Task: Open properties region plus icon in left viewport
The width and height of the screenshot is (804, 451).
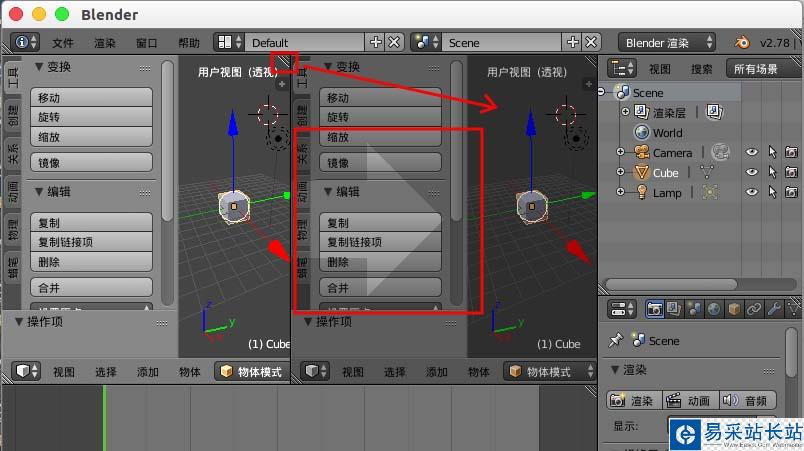Action: click(x=282, y=84)
